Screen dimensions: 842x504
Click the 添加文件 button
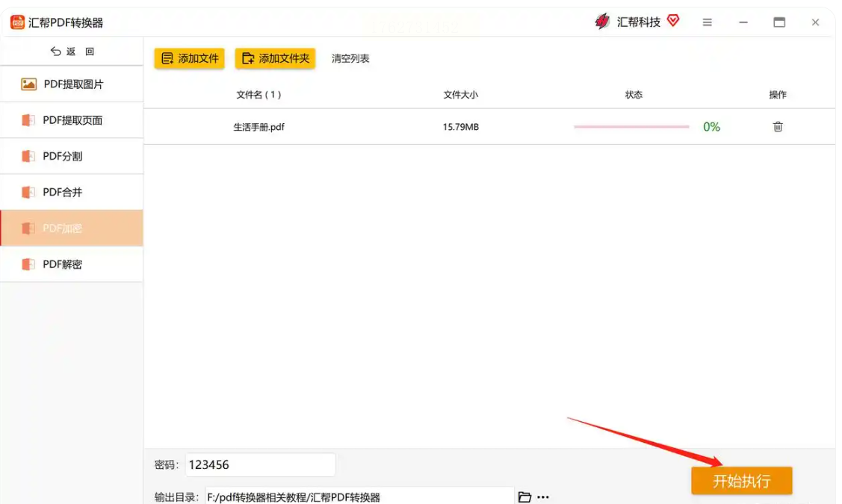(x=190, y=58)
